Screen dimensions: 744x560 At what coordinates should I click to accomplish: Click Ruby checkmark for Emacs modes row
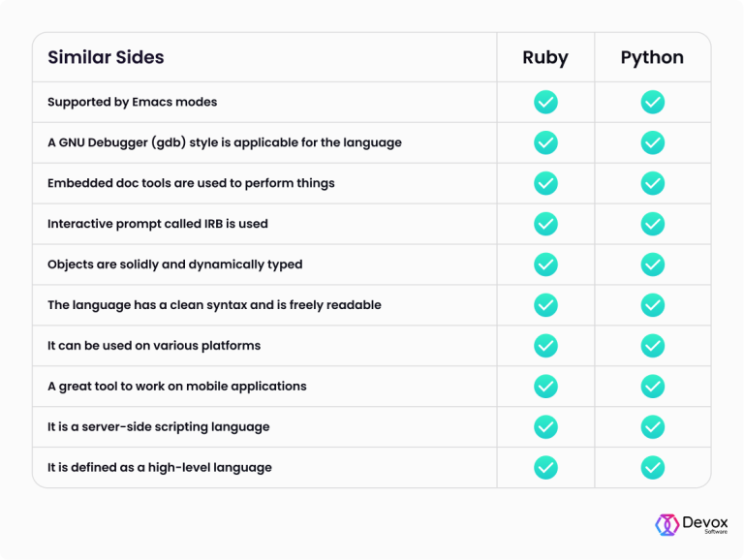pos(545,102)
